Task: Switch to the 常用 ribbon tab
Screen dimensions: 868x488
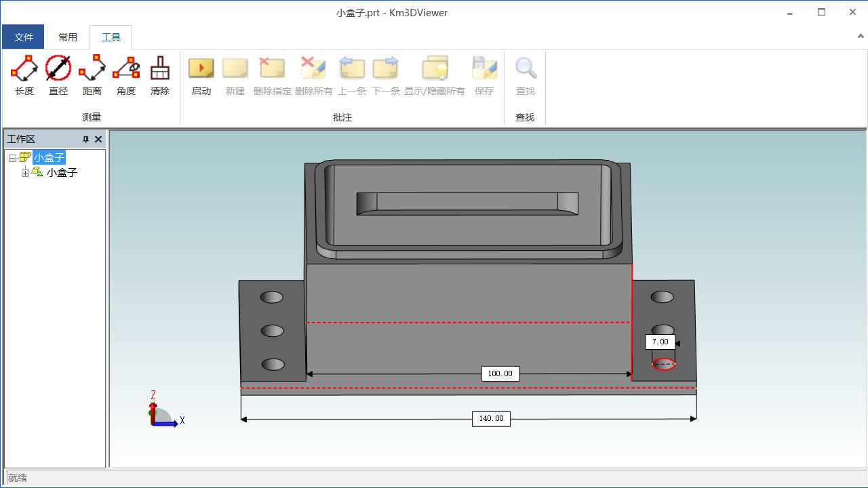Action: pos(68,37)
